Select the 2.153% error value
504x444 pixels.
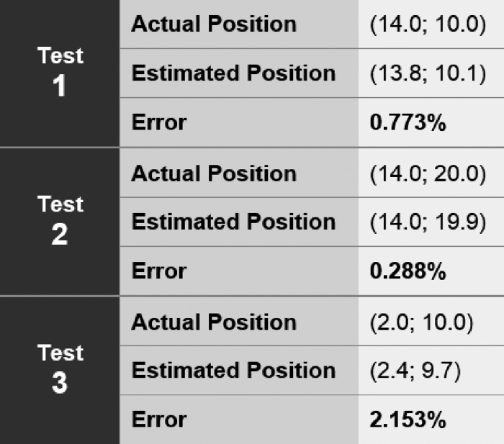click(408, 420)
